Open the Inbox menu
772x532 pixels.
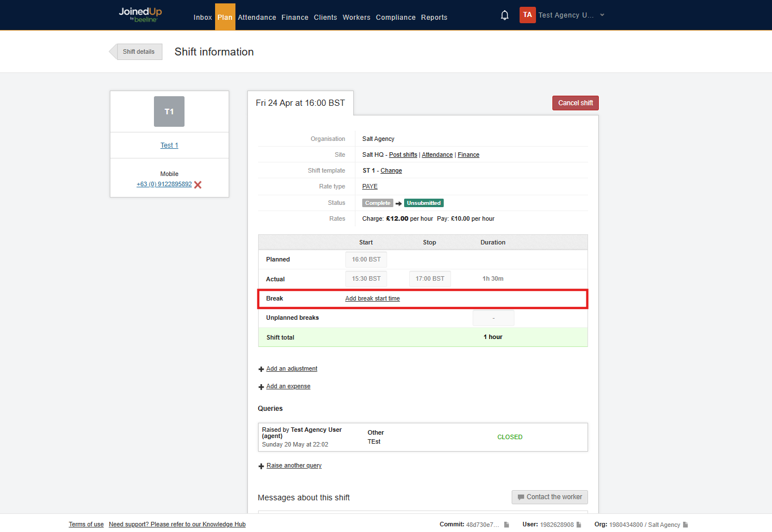[203, 18]
